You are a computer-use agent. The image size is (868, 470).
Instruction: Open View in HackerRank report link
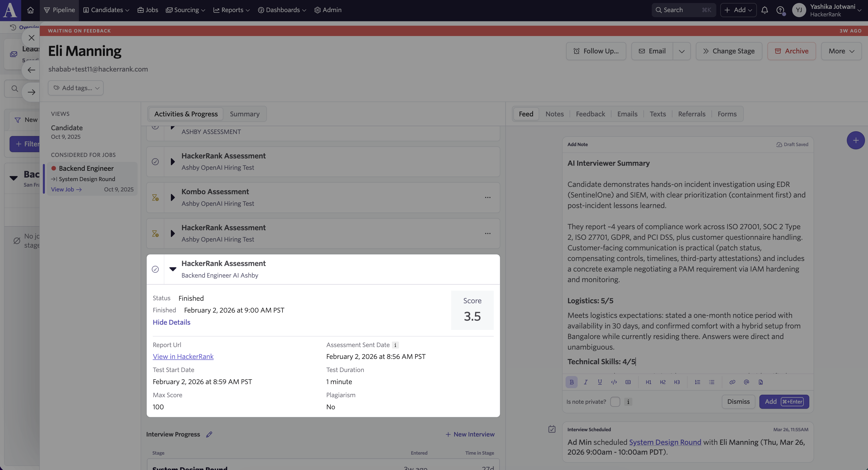[x=183, y=357]
